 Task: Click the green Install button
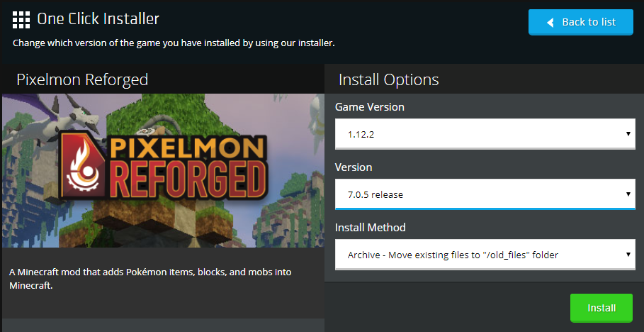click(601, 308)
